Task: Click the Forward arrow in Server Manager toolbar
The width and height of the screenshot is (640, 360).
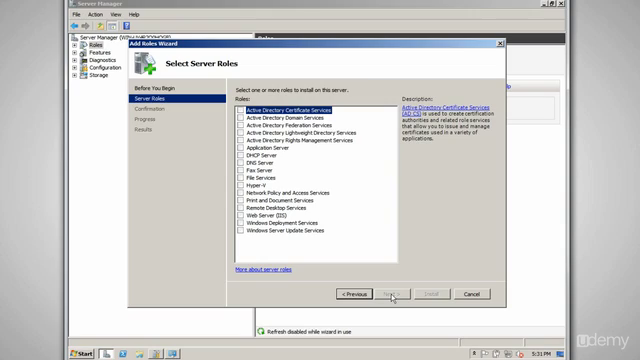Action: pyautogui.click(x=85, y=26)
